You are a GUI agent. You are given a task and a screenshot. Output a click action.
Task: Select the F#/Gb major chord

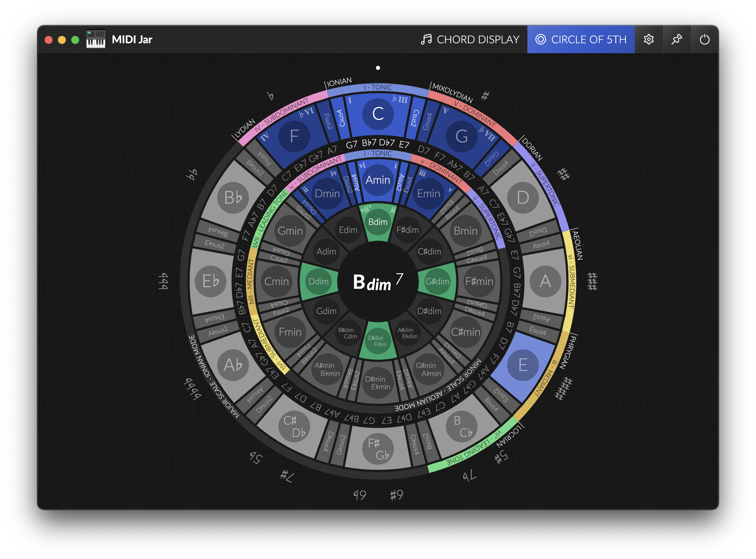tap(378, 449)
